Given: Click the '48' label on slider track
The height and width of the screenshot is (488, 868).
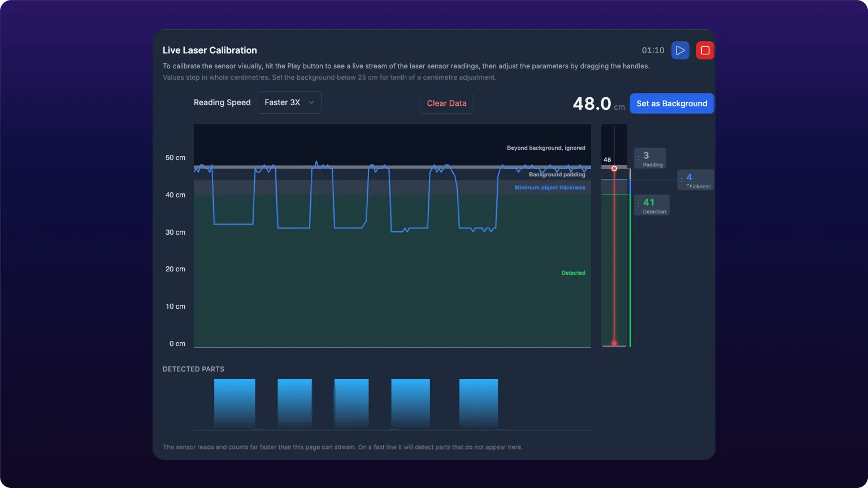Looking at the screenshot, I should (x=607, y=159).
